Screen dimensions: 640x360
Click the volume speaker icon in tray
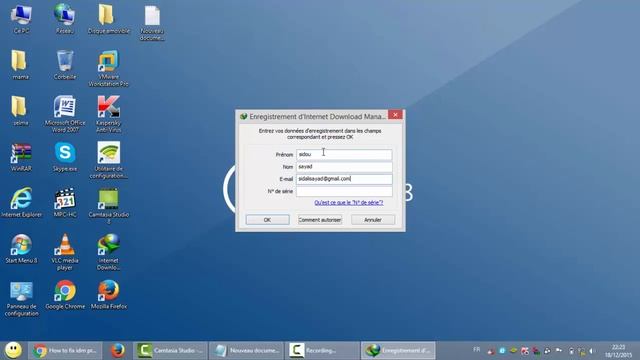[x=591, y=351]
